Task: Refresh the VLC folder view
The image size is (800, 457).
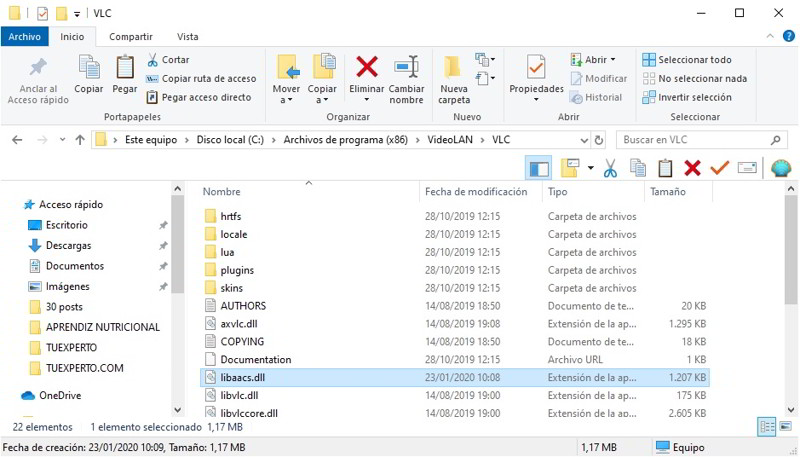Action: click(x=599, y=140)
